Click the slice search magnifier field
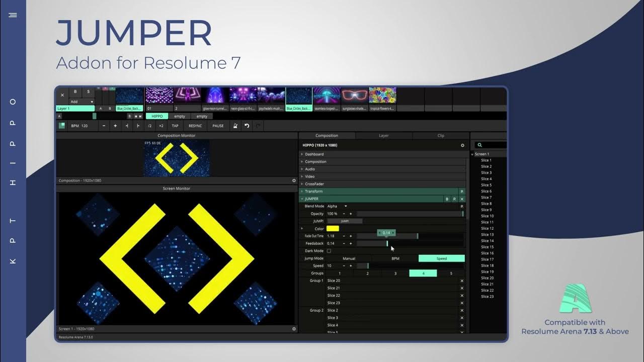The width and height of the screenshot is (644, 362). point(491,145)
